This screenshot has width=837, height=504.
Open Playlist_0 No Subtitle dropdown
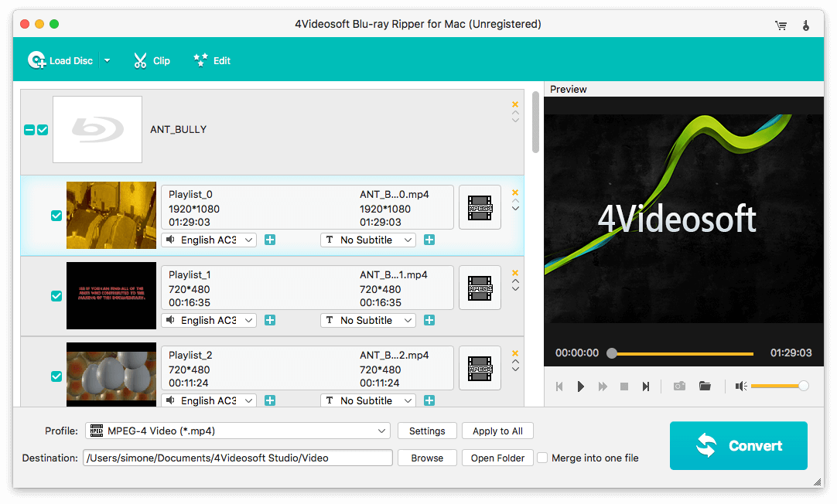click(367, 240)
